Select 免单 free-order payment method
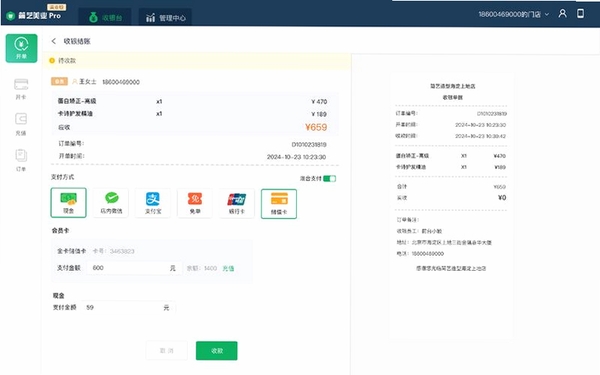Image resolution: width=600 pixels, height=375 pixels. 195,203
